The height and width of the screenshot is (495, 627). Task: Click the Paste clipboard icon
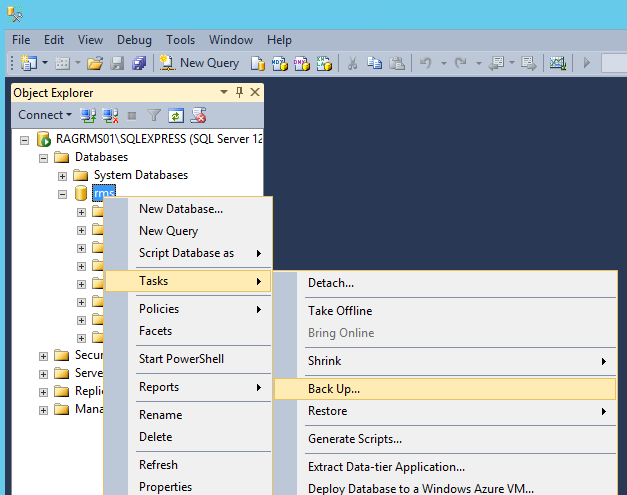[397, 63]
